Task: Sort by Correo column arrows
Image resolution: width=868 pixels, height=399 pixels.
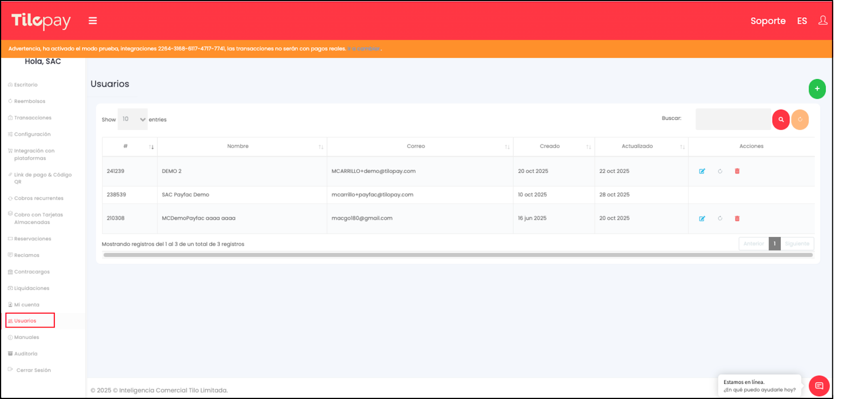Action: coord(507,147)
